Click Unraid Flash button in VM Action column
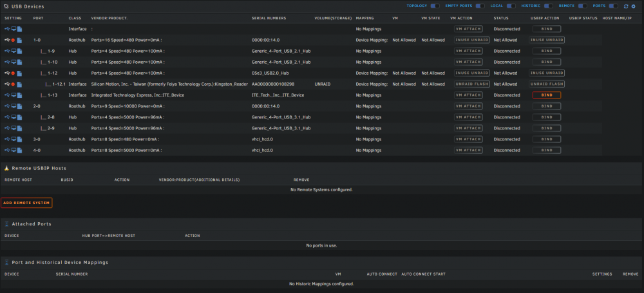 (x=472, y=84)
